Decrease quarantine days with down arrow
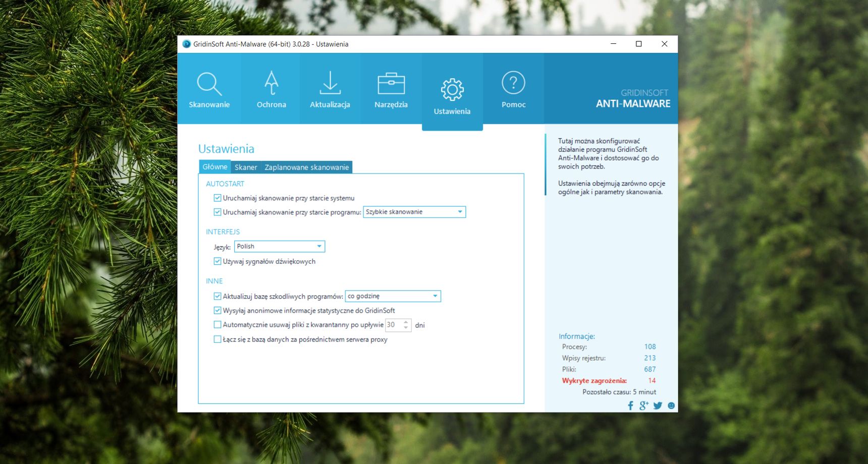 tap(406, 328)
